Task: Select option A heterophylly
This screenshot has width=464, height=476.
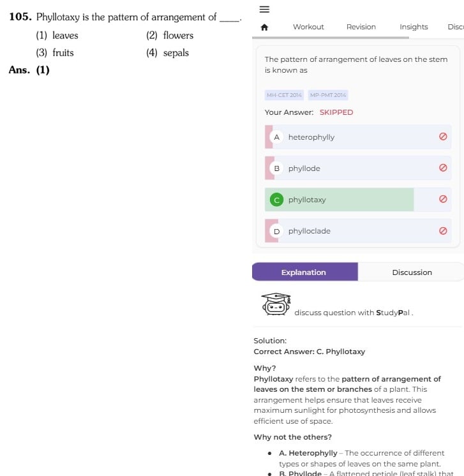Action: 357,137
